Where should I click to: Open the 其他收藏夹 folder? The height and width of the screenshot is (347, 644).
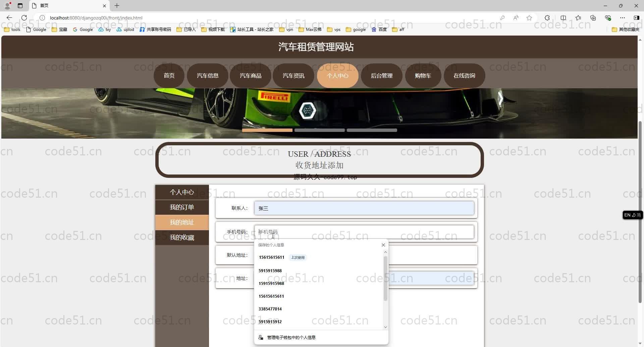pyautogui.click(x=626, y=30)
